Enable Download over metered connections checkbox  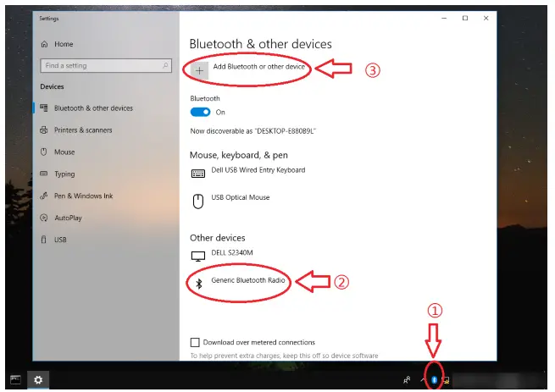pos(195,342)
